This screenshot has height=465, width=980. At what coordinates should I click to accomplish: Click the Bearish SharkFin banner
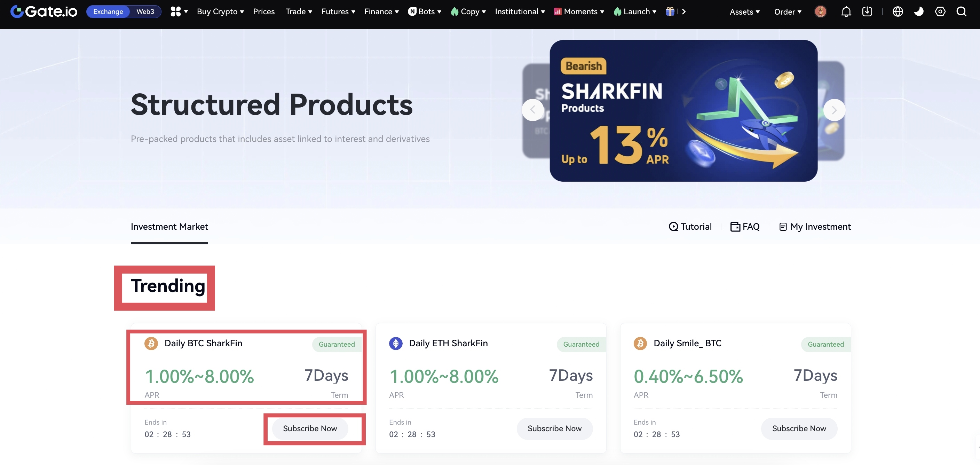[683, 111]
